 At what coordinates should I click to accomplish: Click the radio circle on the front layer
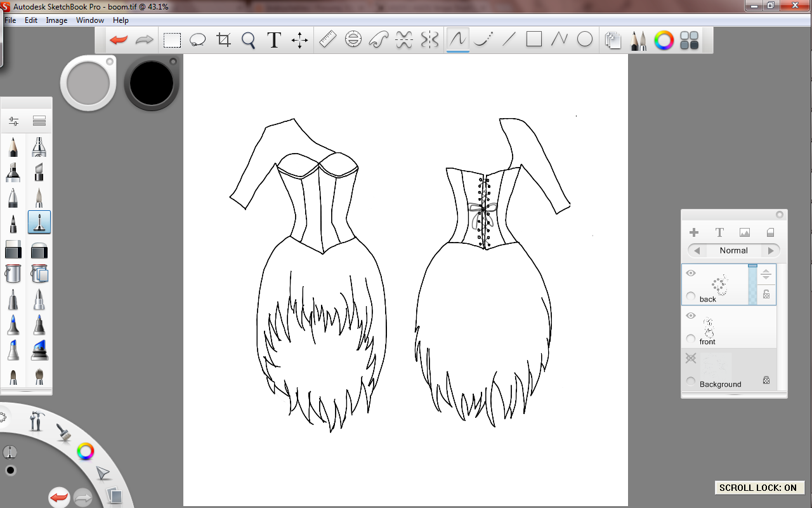691,339
